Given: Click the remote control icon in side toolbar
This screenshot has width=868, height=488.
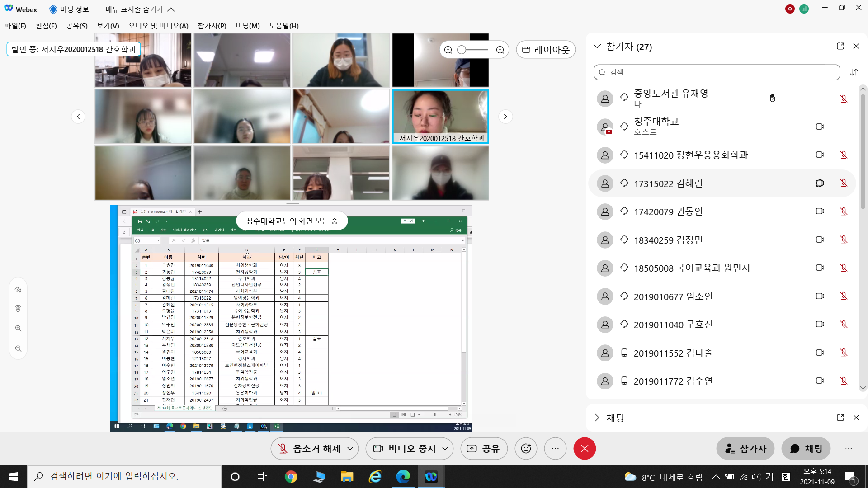Looking at the screenshot, I should click(x=18, y=309).
